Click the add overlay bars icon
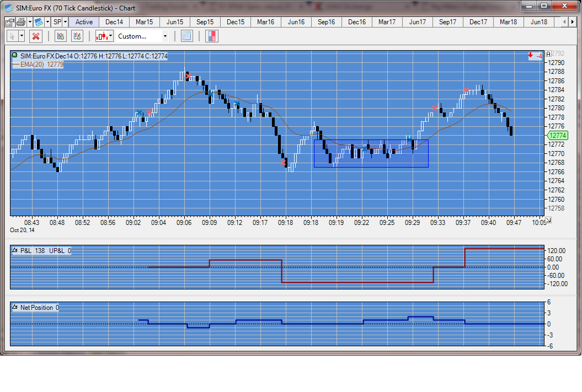The height and width of the screenshot is (392, 582). 77,36
